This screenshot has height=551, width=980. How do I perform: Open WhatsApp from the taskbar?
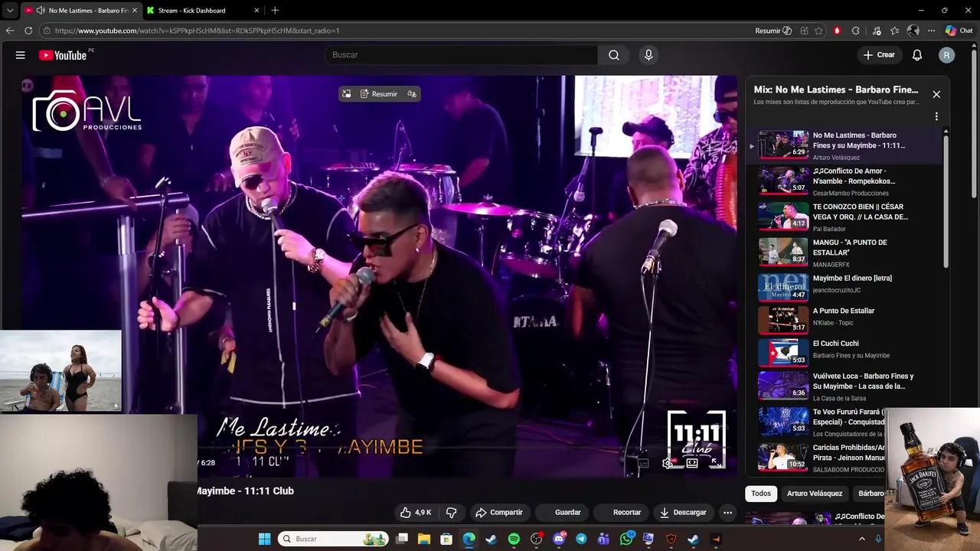coord(627,539)
